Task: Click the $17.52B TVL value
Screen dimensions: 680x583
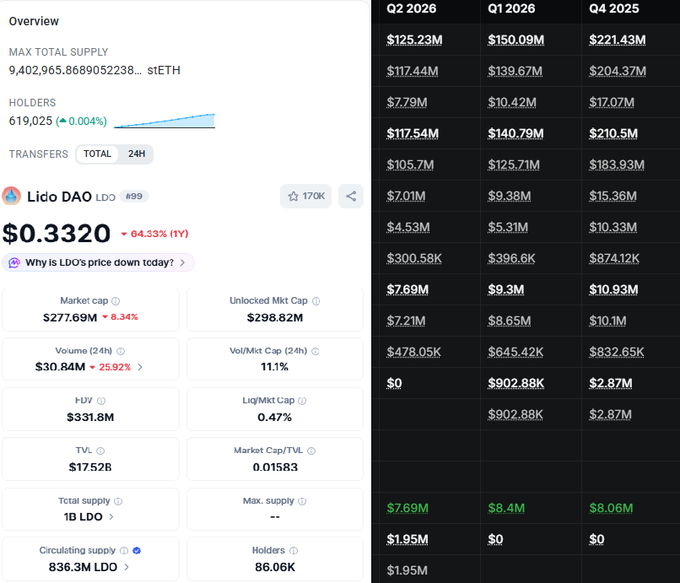Action: tap(90, 467)
